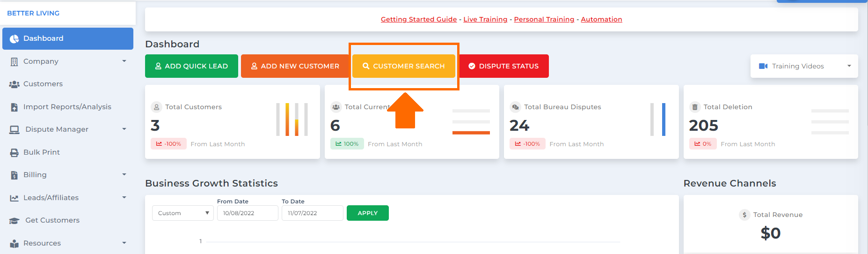Click the Total Bureau Disputes chat icon
This screenshot has width=868, height=254.
pyautogui.click(x=515, y=107)
